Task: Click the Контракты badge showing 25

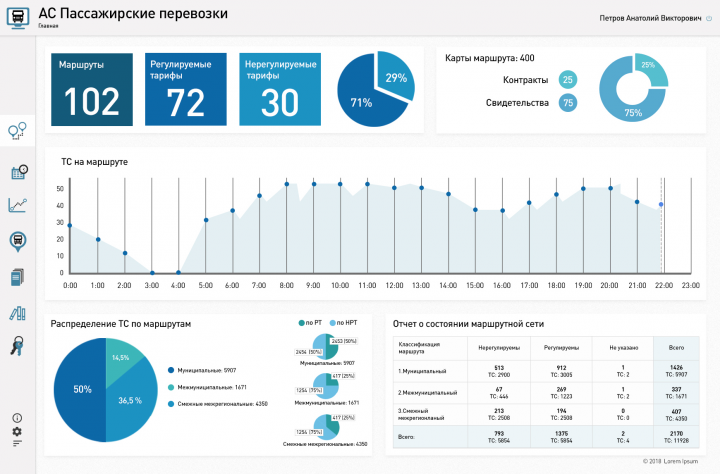Action: pyautogui.click(x=568, y=80)
